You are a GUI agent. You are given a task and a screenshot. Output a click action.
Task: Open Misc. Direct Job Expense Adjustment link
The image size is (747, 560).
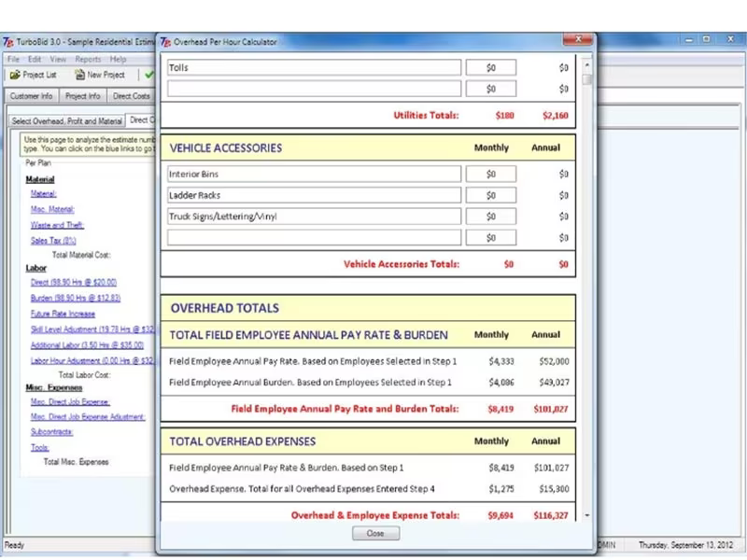click(x=88, y=416)
